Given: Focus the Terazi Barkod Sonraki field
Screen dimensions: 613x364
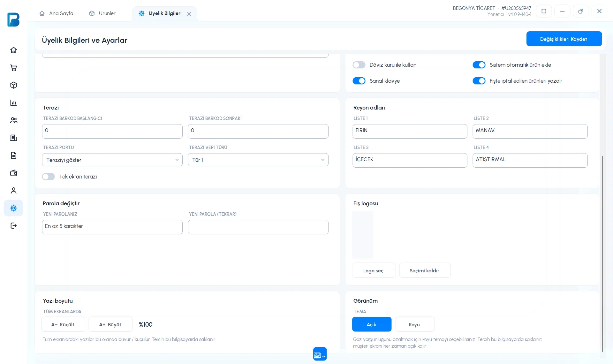Looking at the screenshot, I should pos(258,131).
